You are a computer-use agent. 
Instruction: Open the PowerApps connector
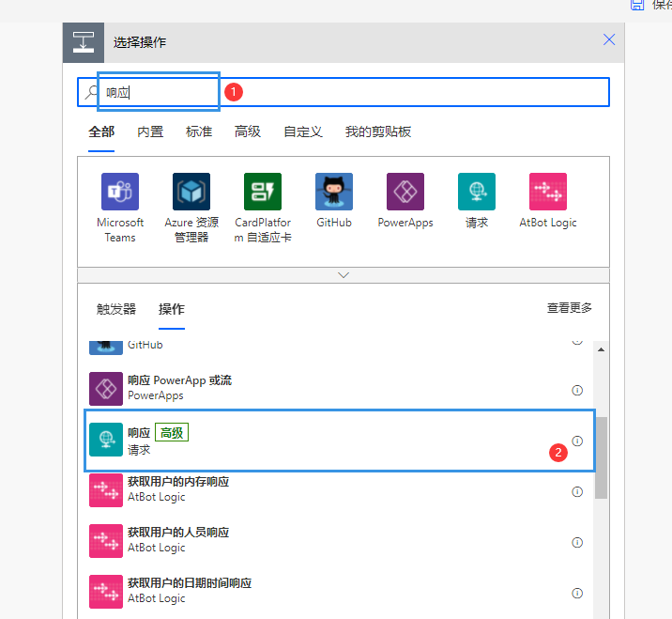point(405,192)
